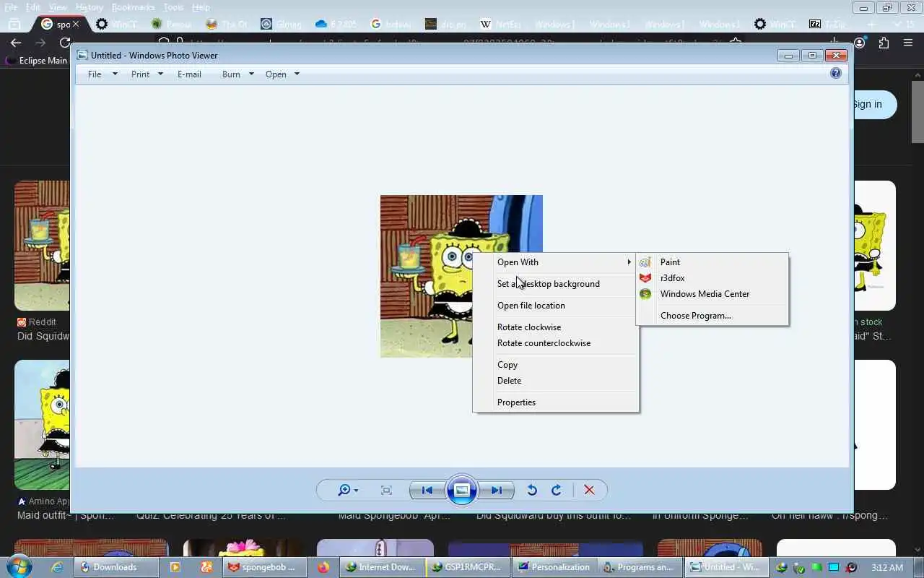
Task: Select Copy in the context menu
Action: tap(556, 365)
